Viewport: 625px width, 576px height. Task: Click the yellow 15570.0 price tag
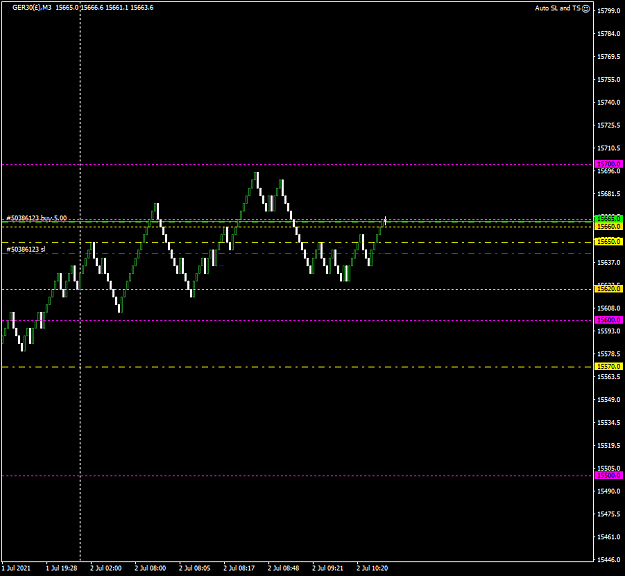pyautogui.click(x=609, y=366)
